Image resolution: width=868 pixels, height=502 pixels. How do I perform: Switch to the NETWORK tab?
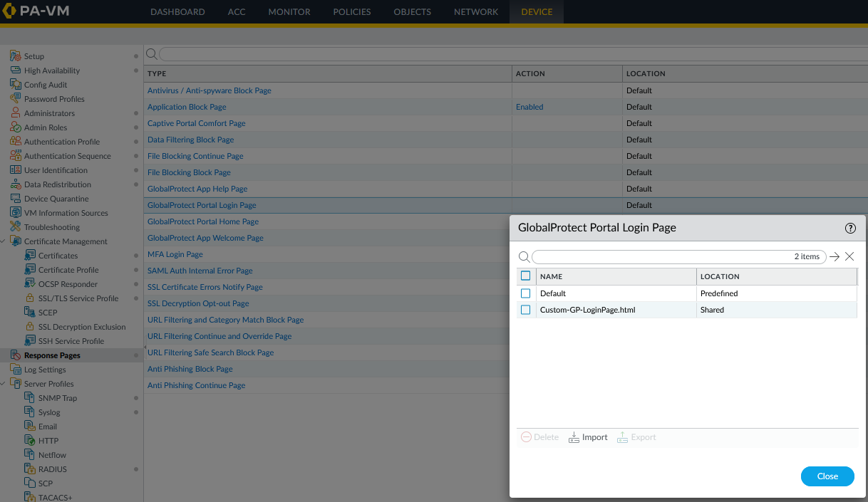(x=475, y=11)
